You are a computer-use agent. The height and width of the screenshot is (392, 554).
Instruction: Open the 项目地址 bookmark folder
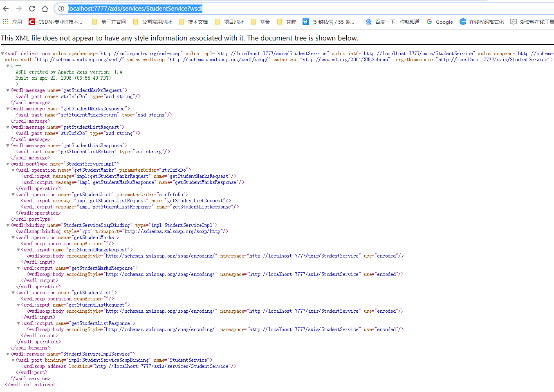(229, 22)
